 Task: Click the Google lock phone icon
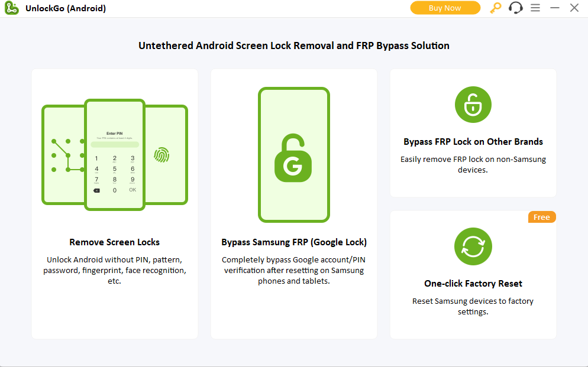coord(293,155)
